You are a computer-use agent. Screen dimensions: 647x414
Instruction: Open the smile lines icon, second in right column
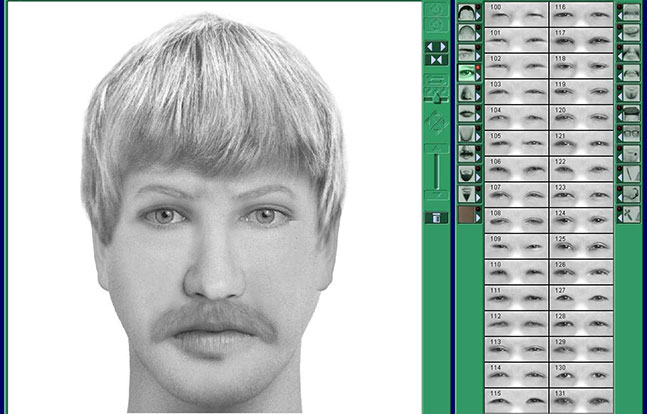coord(631,32)
